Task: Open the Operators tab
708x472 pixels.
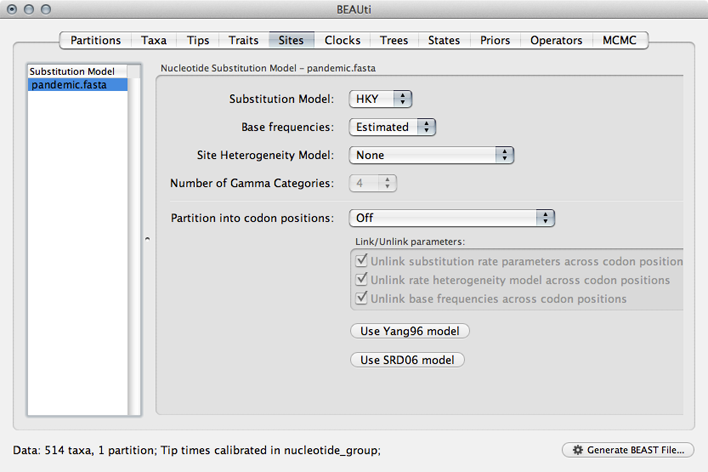Action: click(556, 40)
